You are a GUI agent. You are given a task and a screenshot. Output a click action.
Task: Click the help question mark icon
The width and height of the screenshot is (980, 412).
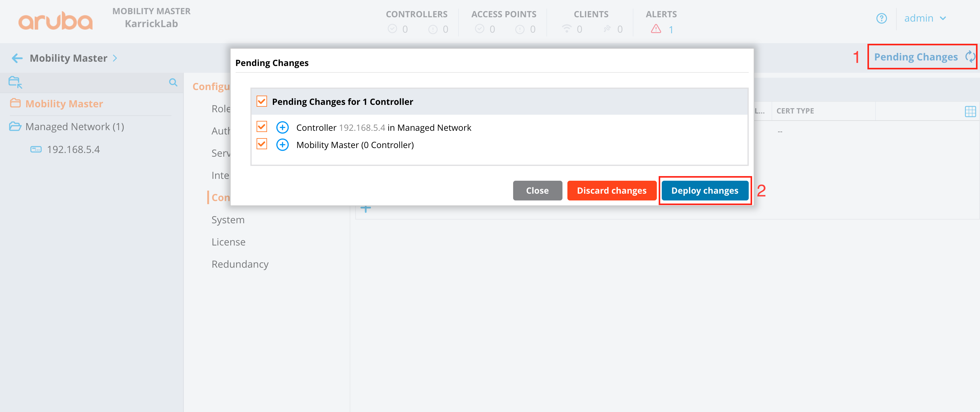tap(881, 18)
